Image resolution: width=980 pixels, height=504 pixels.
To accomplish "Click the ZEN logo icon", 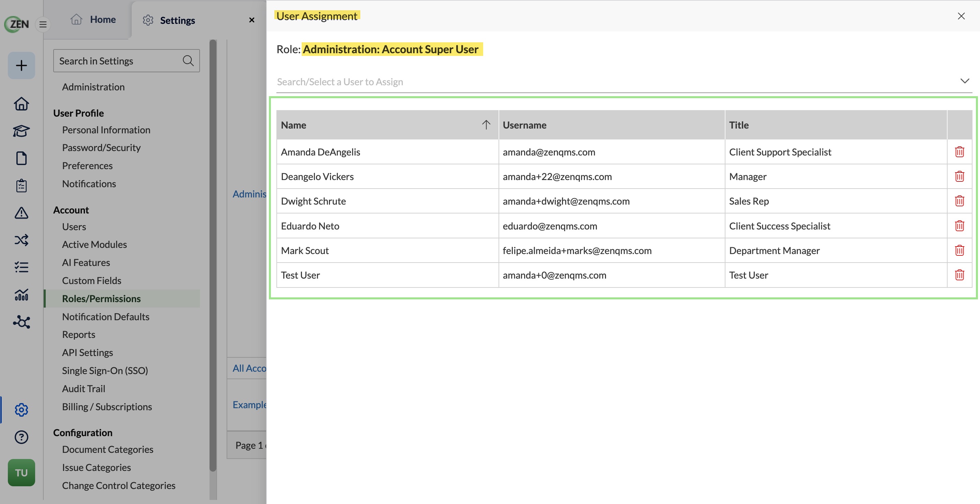I will click(x=17, y=24).
